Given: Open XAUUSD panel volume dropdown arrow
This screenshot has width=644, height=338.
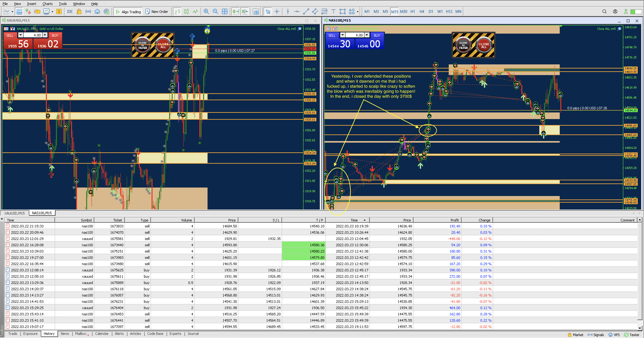Looking at the screenshot, I should point(20,35).
